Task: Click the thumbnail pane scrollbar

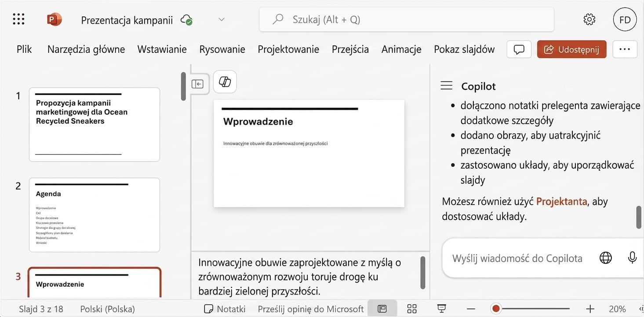Action: (183, 86)
